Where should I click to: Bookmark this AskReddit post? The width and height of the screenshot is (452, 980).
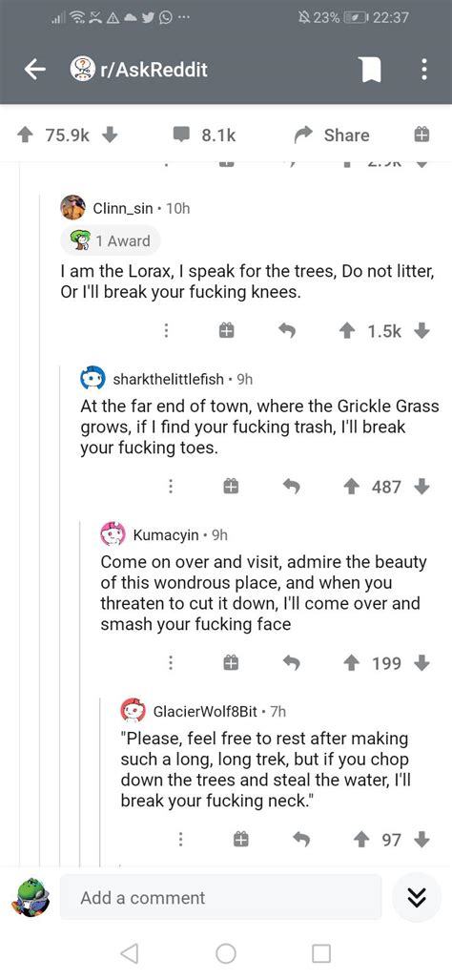(x=371, y=71)
